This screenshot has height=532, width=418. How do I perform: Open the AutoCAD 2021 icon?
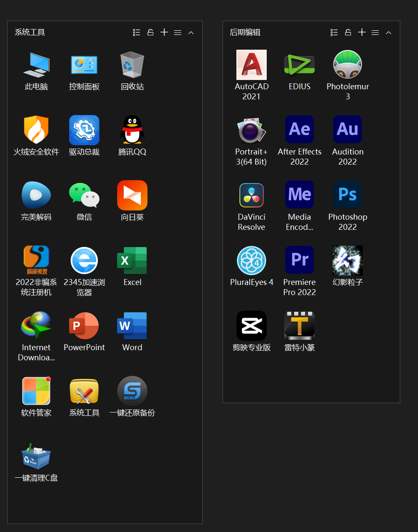point(252,65)
